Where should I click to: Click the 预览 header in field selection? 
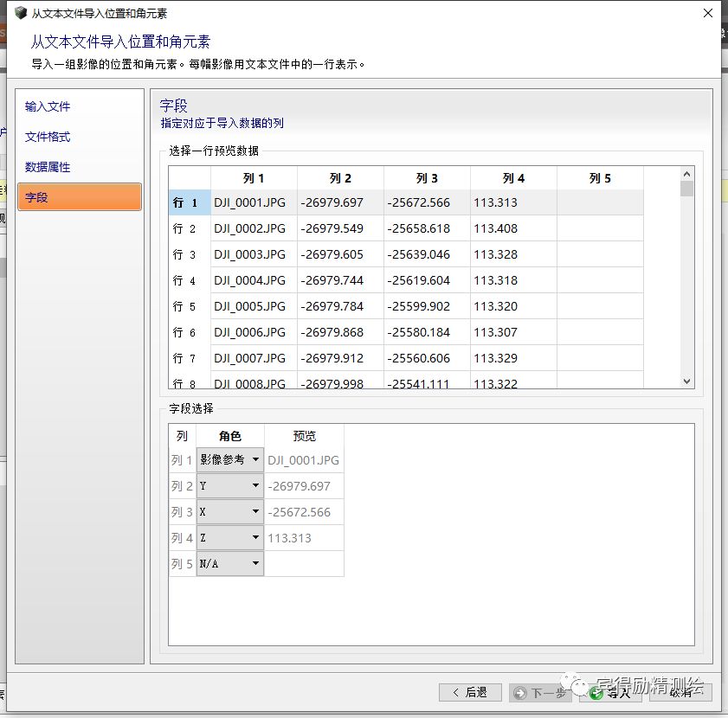click(304, 436)
